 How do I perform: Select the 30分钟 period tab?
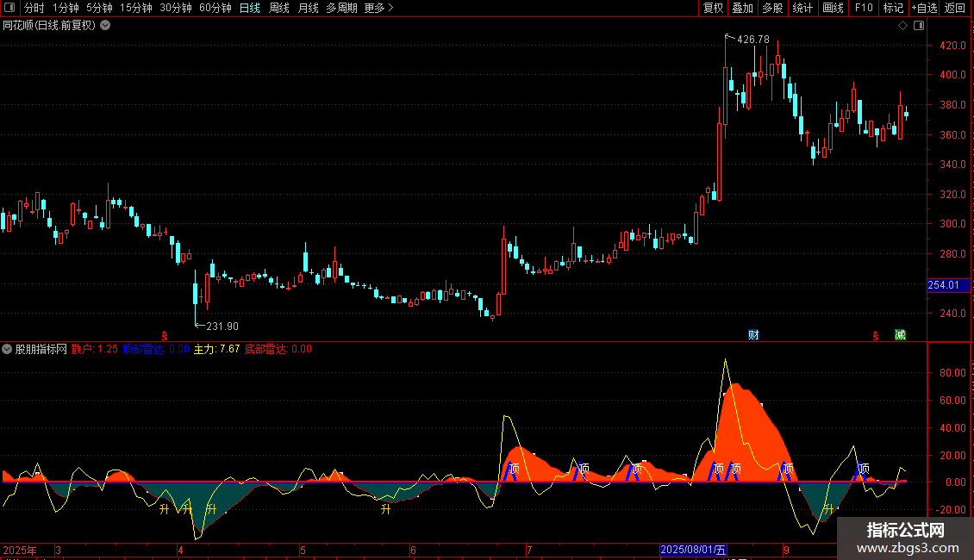click(x=176, y=8)
